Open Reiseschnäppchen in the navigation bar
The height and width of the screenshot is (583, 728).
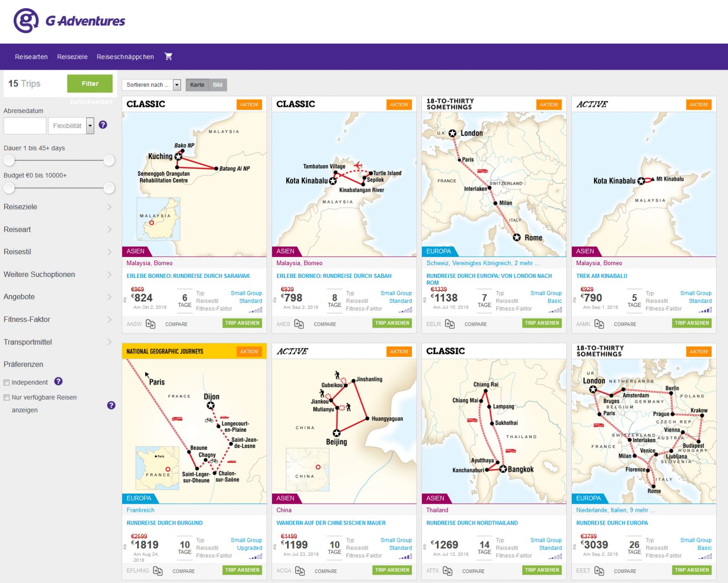(125, 57)
